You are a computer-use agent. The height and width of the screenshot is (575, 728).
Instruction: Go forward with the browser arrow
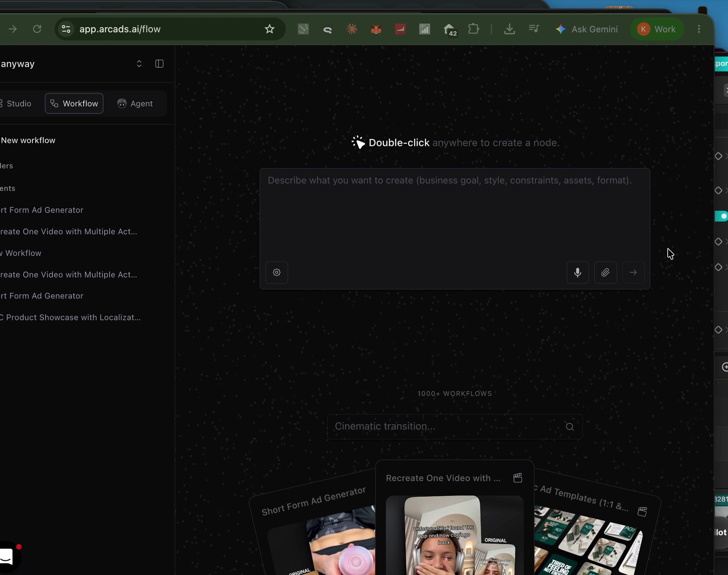tap(13, 29)
